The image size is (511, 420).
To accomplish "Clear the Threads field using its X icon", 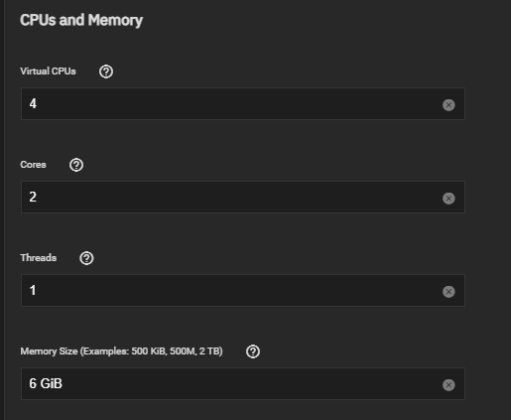I will click(x=448, y=292).
